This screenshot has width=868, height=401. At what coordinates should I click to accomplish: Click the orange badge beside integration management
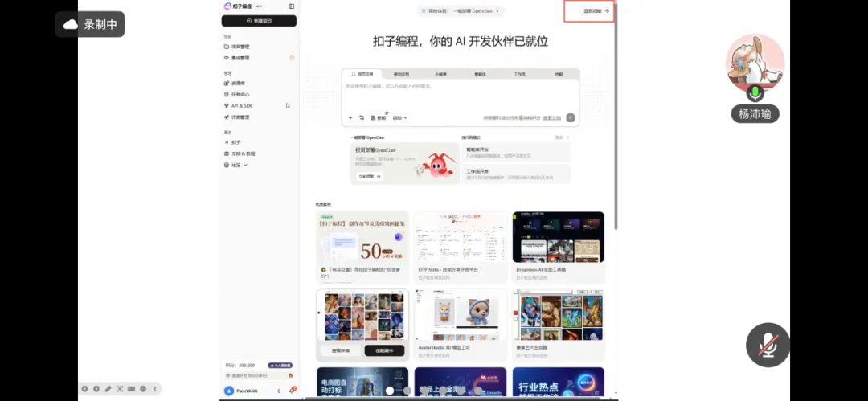[x=292, y=58]
